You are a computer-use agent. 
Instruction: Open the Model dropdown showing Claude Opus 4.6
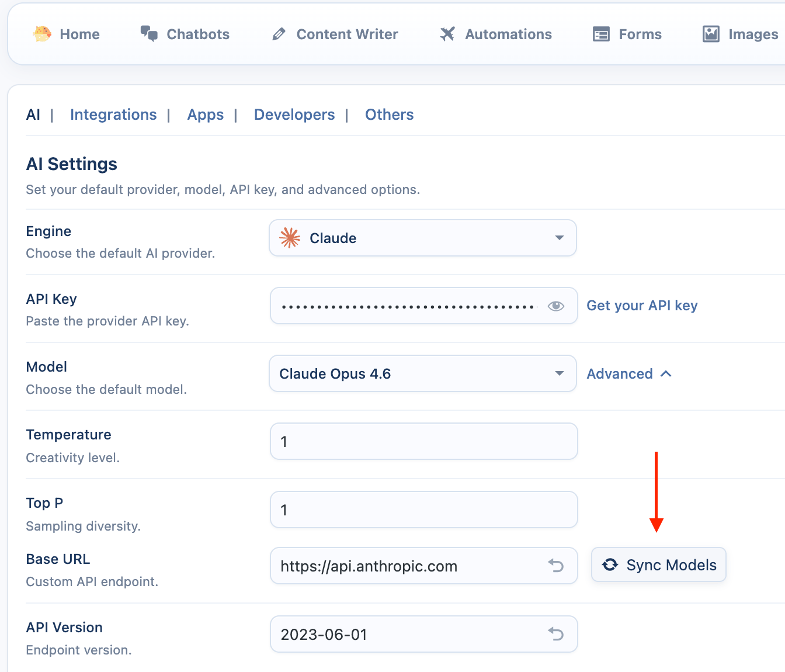(x=422, y=373)
